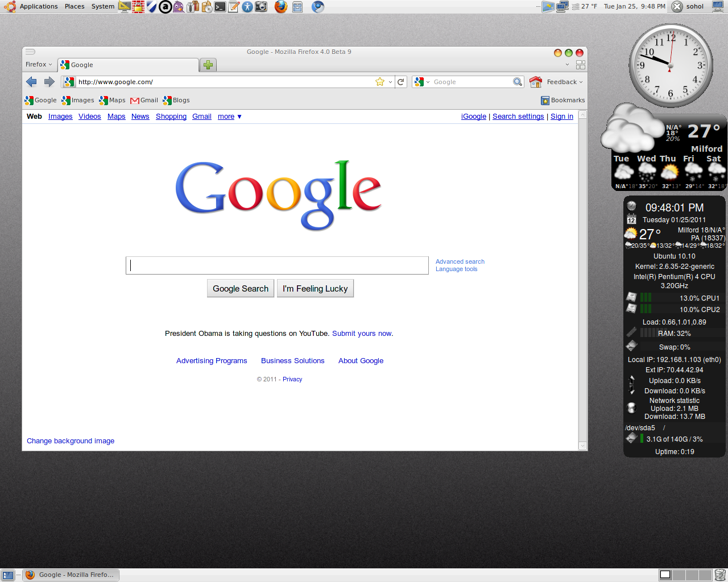The height and width of the screenshot is (582, 728).
Task: Go back with the Firefox back arrow
Action: (x=31, y=82)
